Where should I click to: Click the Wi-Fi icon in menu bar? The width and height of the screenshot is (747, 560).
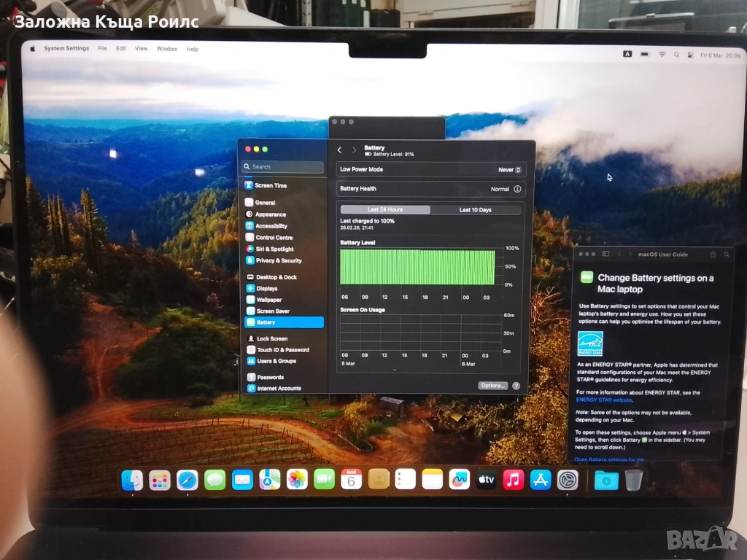tap(662, 55)
